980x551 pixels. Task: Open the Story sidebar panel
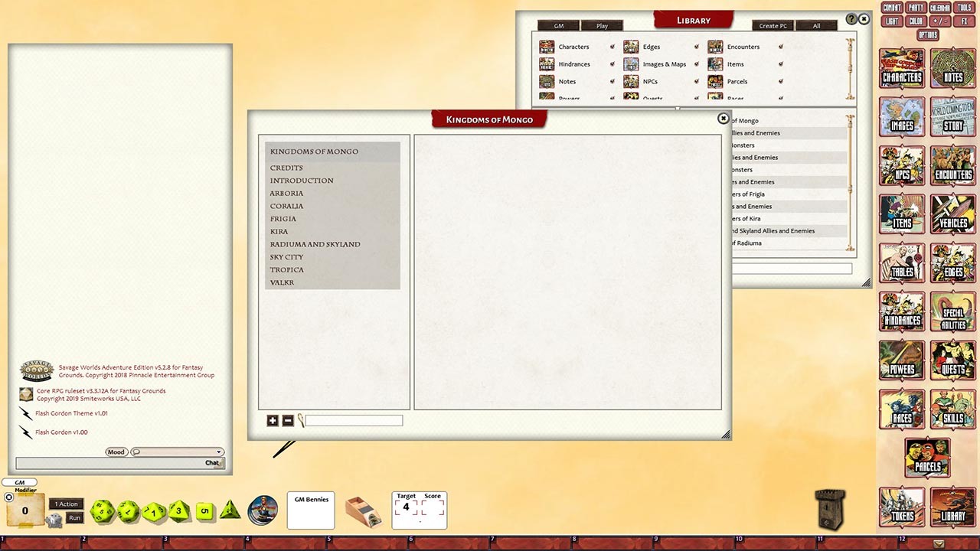(953, 118)
